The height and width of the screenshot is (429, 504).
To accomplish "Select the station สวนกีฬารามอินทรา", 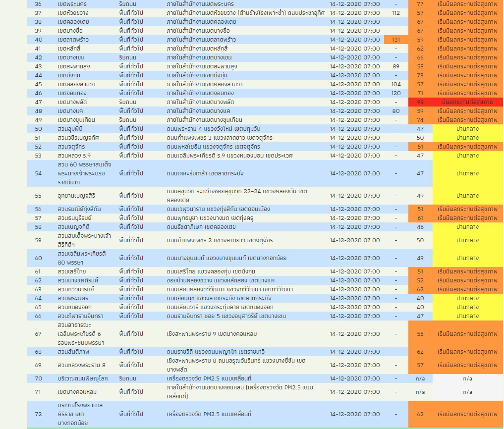I will coord(80,316).
